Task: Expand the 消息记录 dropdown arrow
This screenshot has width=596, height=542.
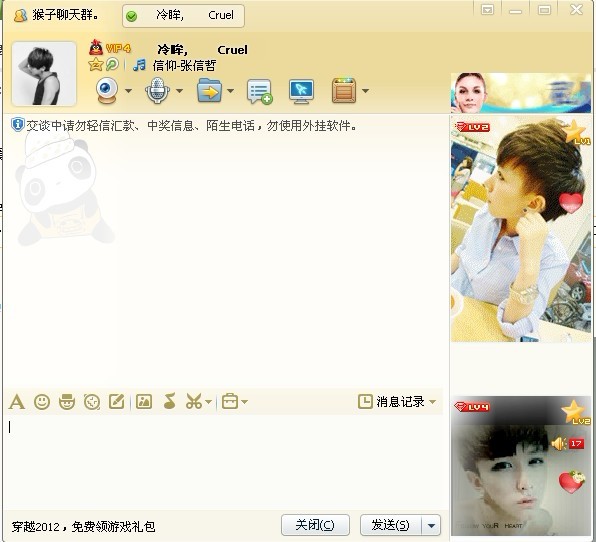Action: (x=433, y=402)
